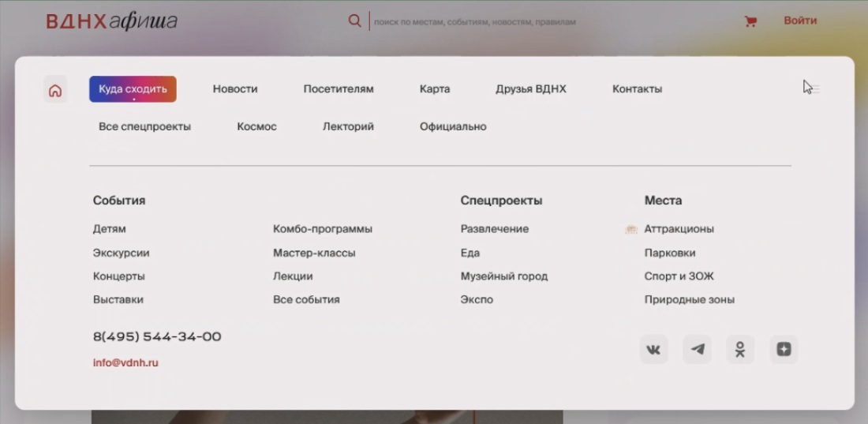
Task: Click the info@vdnh.ru email link
Action: (125, 363)
